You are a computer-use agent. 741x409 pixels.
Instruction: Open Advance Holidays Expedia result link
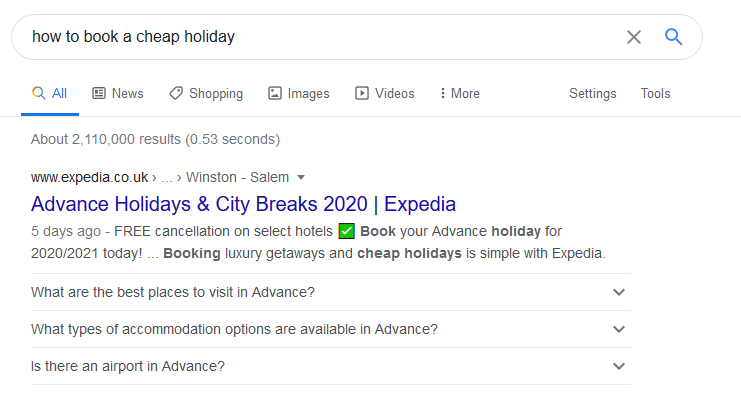pos(243,204)
